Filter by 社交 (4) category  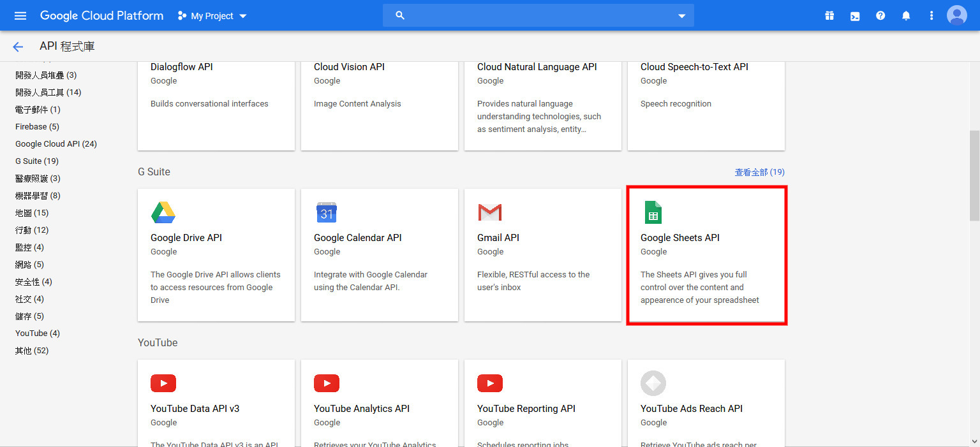pos(29,299)
